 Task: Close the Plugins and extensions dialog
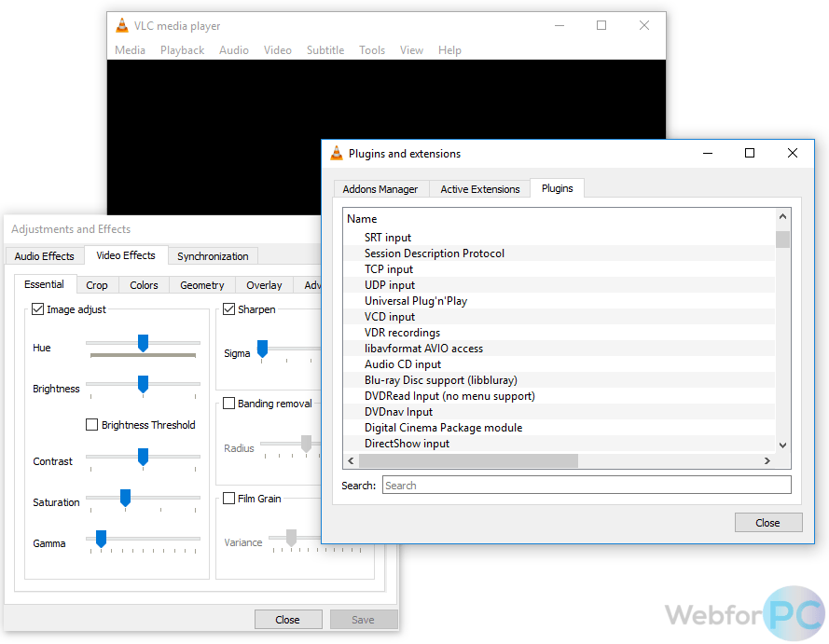[x=768, y=522]
